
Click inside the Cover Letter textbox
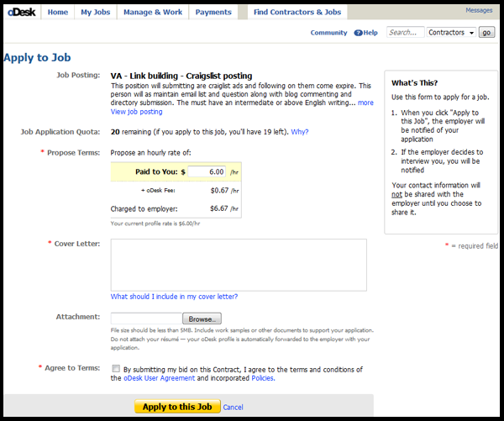[239, 265]
